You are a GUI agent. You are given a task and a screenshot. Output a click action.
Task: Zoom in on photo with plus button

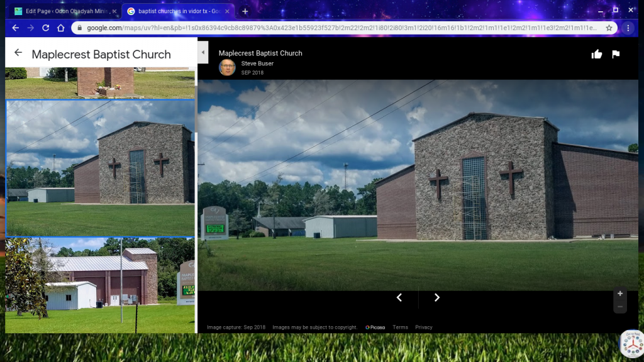[x=620, y=293]
